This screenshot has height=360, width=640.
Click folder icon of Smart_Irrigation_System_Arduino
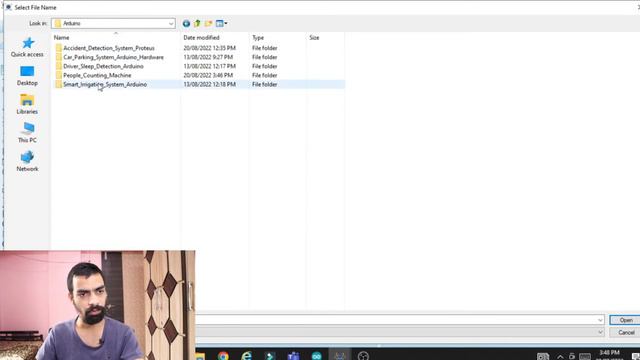click(58, 84)
